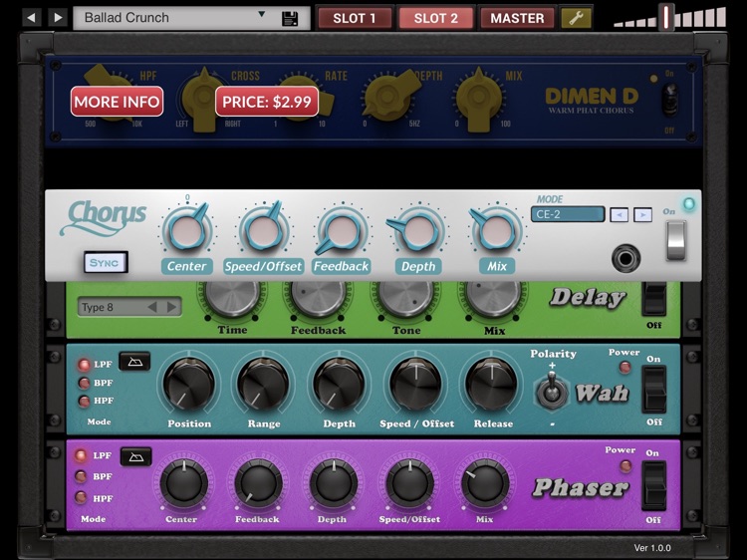This screenshot has width=747, height=560.
Task: Click the Wah Range knob
Action: (x=263, y=385)
